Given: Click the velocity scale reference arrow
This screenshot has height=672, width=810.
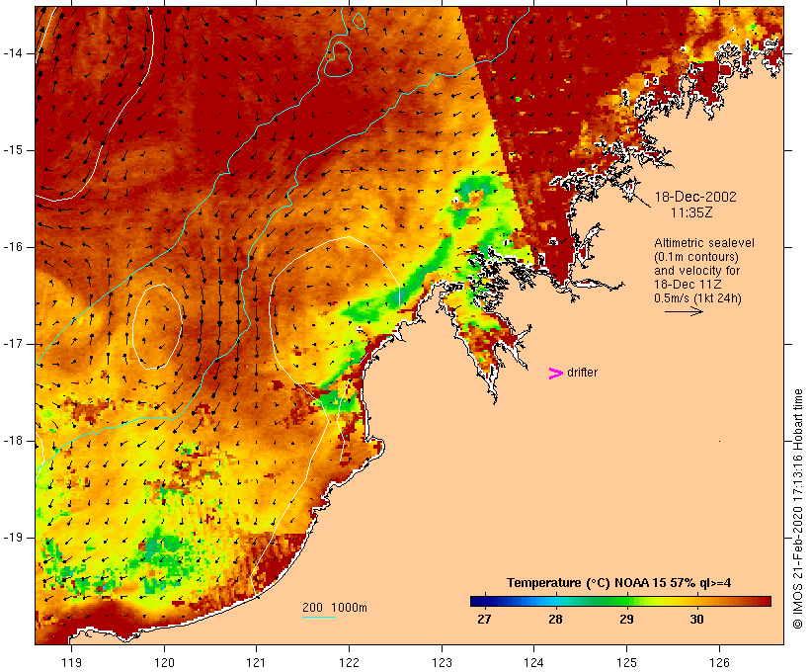Looking at the screenshot, I should tap(684, 311).
